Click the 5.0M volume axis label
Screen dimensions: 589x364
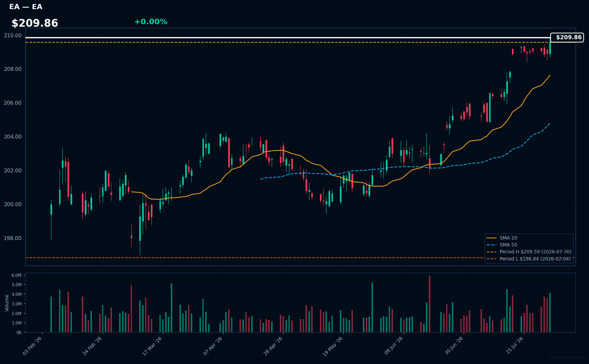(x=17, y=284)
